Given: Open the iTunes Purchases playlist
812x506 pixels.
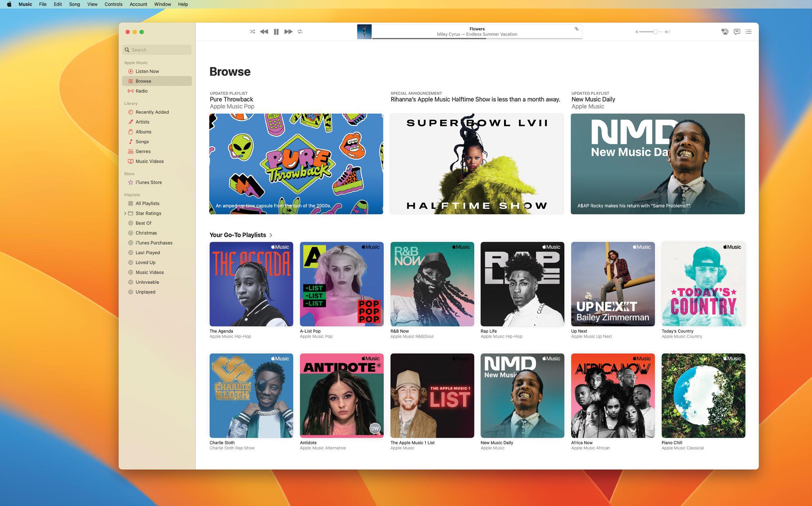Looking at the screenshot, I should point(157,243).
